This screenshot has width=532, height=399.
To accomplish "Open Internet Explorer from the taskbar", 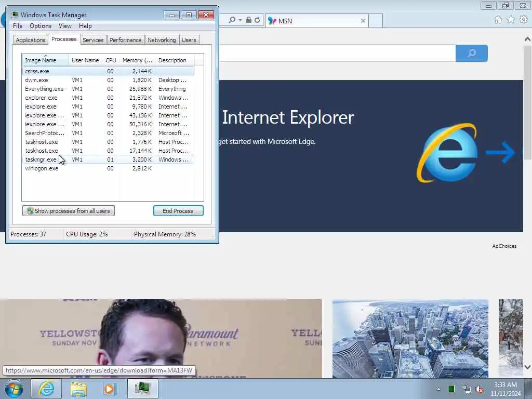I will [46, 389].
